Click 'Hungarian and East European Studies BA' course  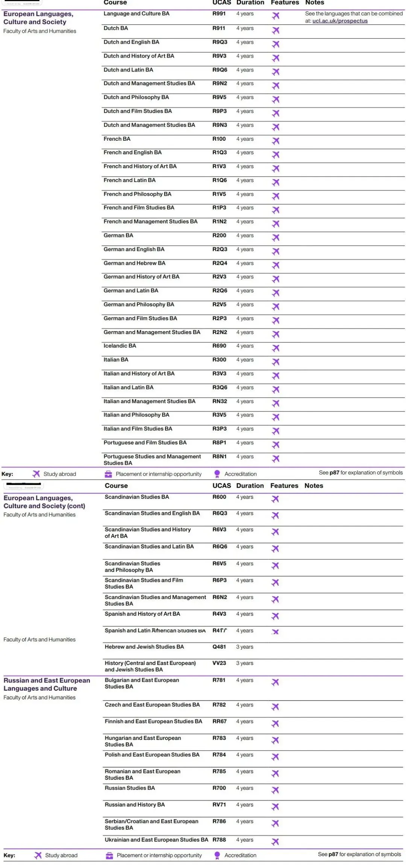point(143,741)
